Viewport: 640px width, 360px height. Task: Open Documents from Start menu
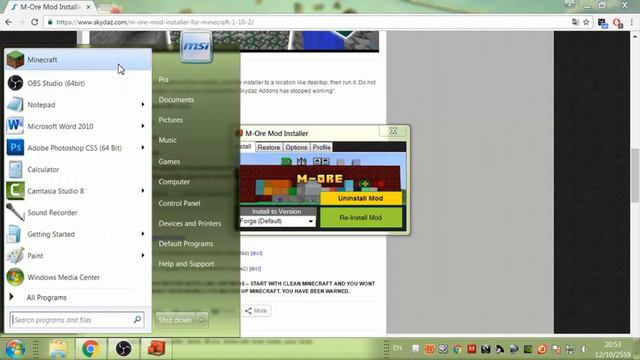pyautogui.click(x=176, y=100)
